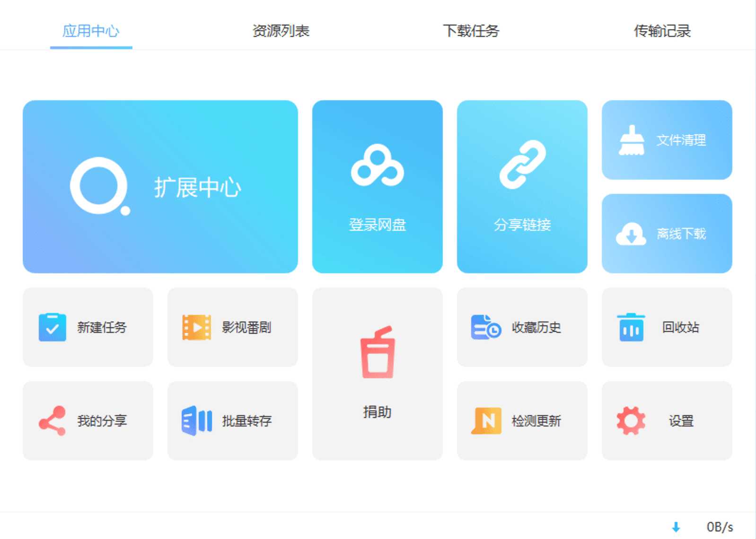756x539 pixels.
Task: Click the 批量转存 batch transfer icon
Action: pos(197,421)
